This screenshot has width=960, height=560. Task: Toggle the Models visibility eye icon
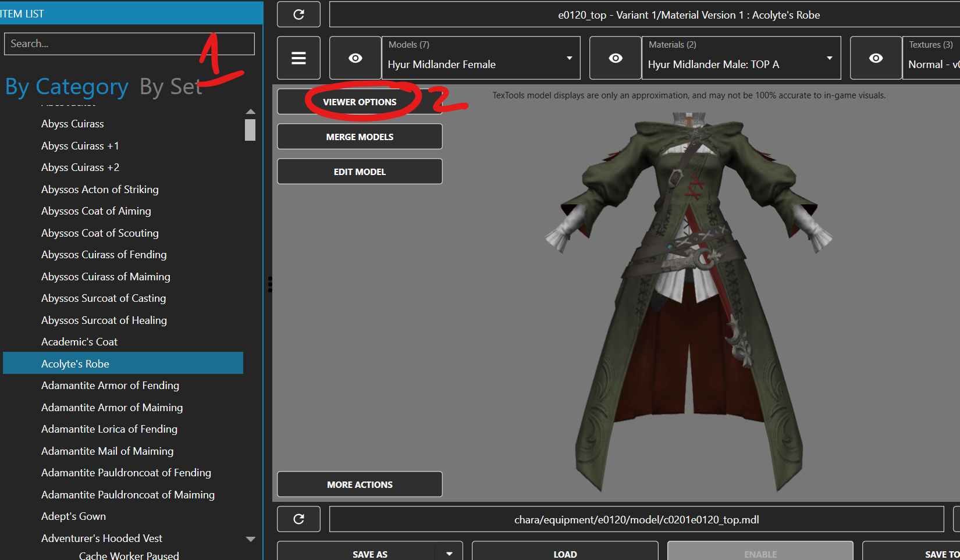[x=355, y=58]
